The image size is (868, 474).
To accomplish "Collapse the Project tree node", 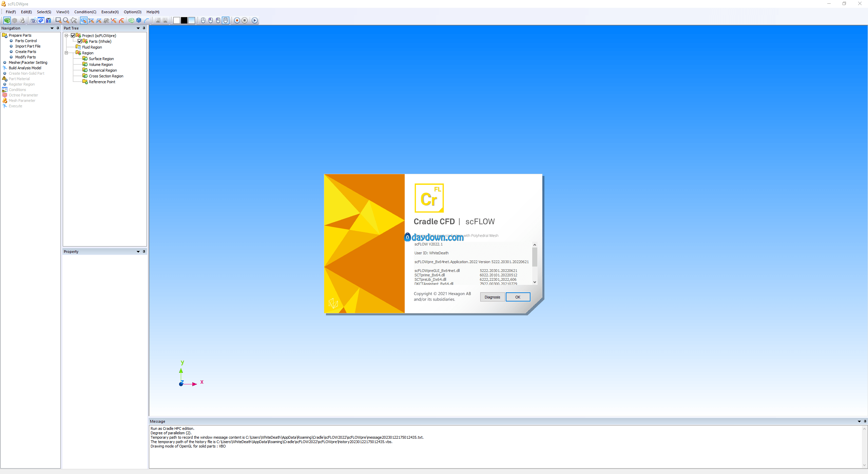I will [x=66, y=36].
